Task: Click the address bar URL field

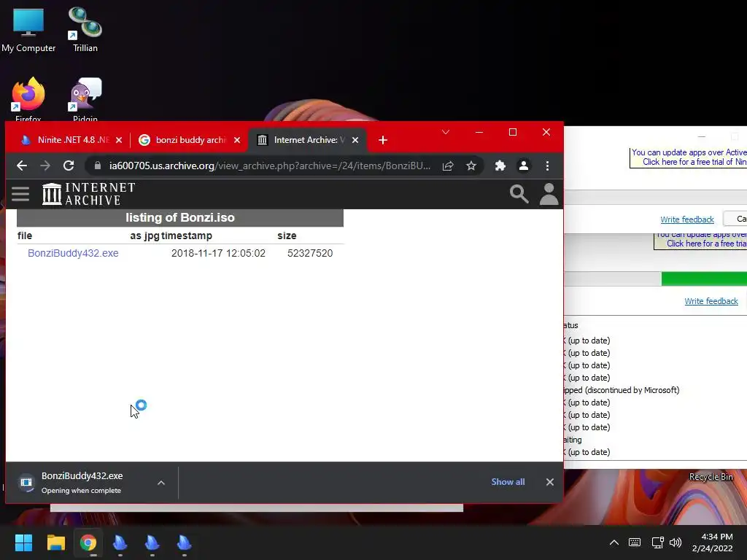Action: point(269,166)
